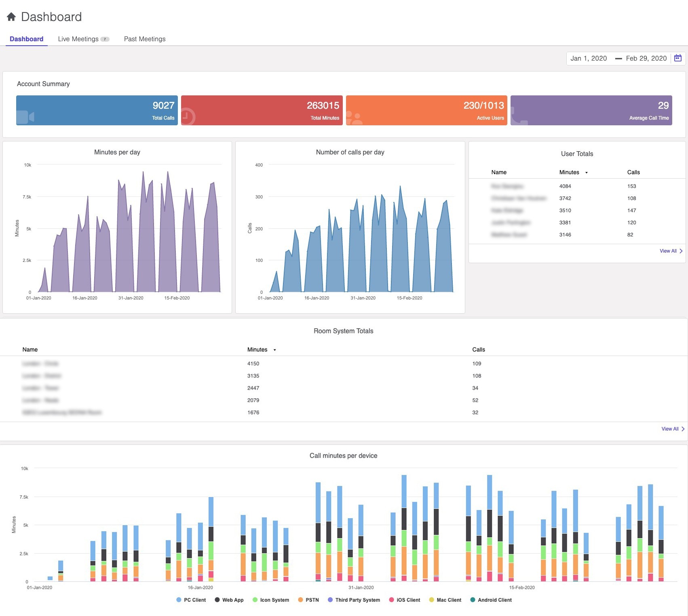Click room system row with 3135 minutes
The image size is (688, 616).
(x=344, y=376)
